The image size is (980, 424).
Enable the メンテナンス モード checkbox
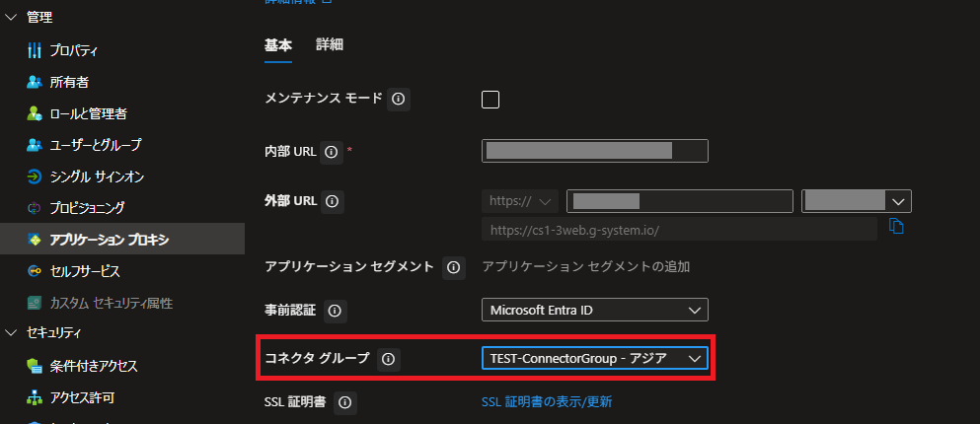(490, 99)
